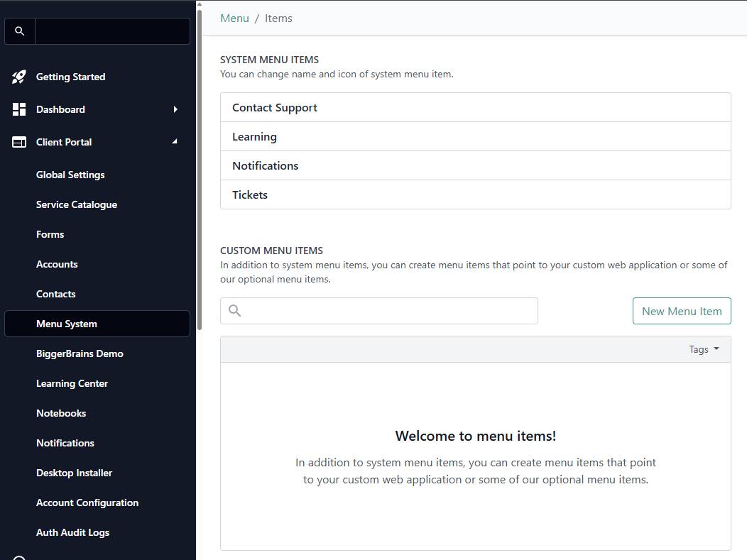Open Global Settings in sidebar

coord(70,175)
